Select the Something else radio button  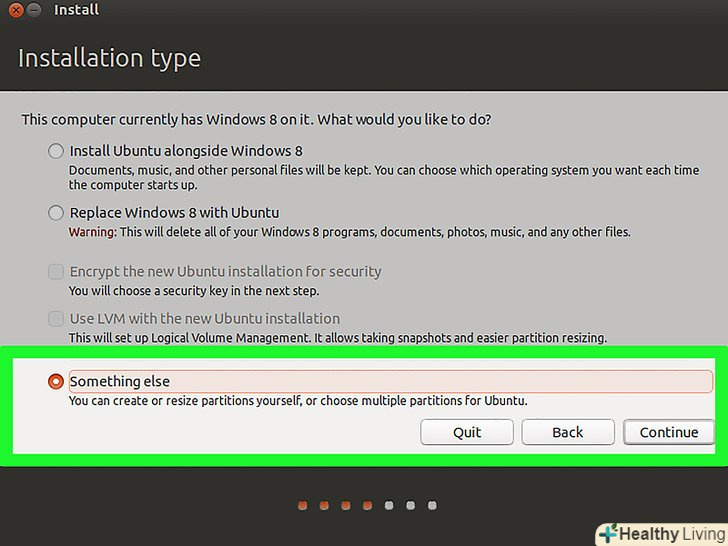coord(55,382)
